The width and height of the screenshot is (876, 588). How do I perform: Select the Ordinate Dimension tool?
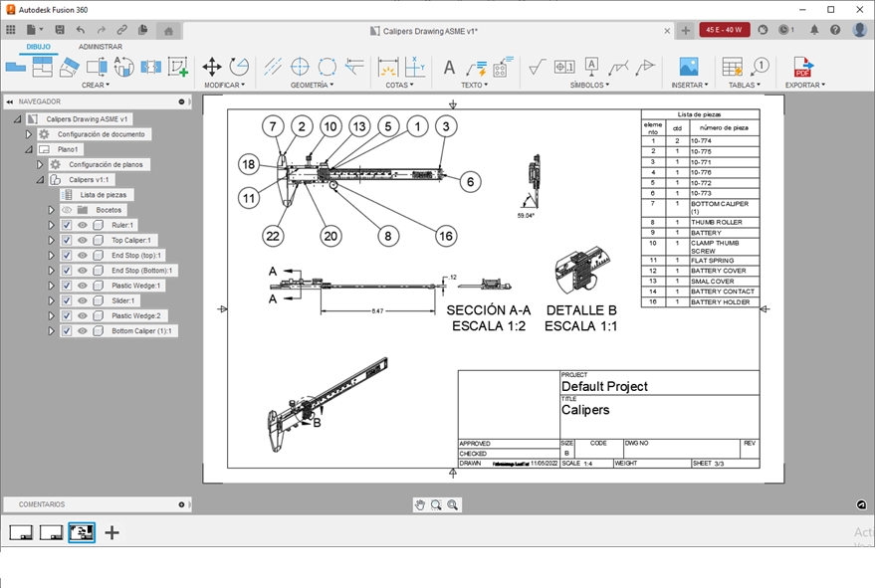click(x=414, y=67)
